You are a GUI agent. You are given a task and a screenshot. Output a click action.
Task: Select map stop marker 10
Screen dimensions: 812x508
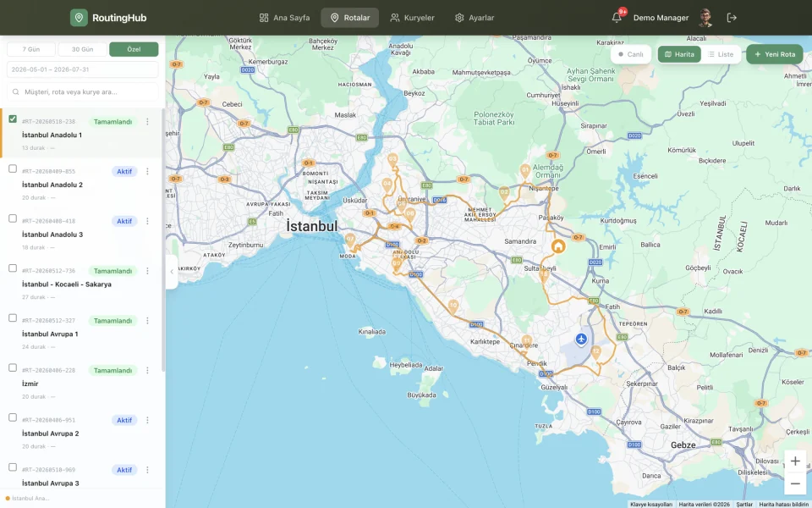pos(453,306)
